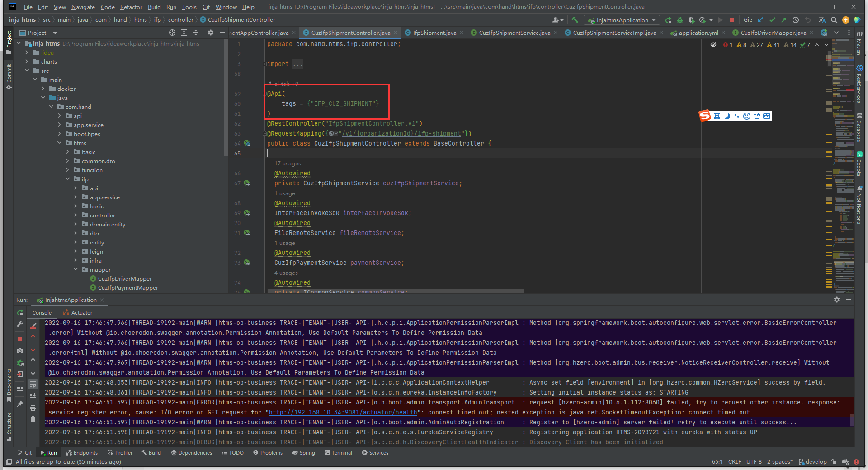Rerun InjahtmsApplication from the main toolbar

point(668,20)
